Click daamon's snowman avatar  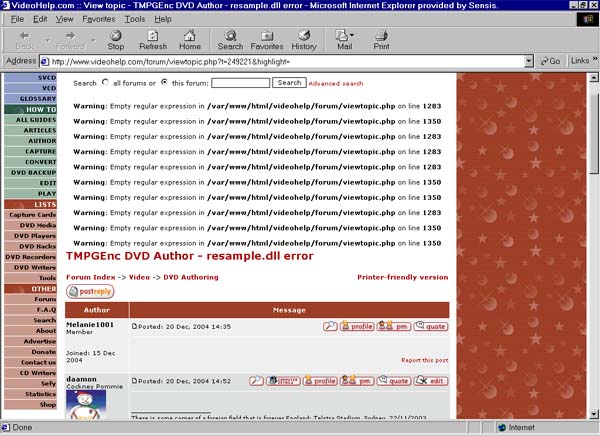tap(86, 405)
